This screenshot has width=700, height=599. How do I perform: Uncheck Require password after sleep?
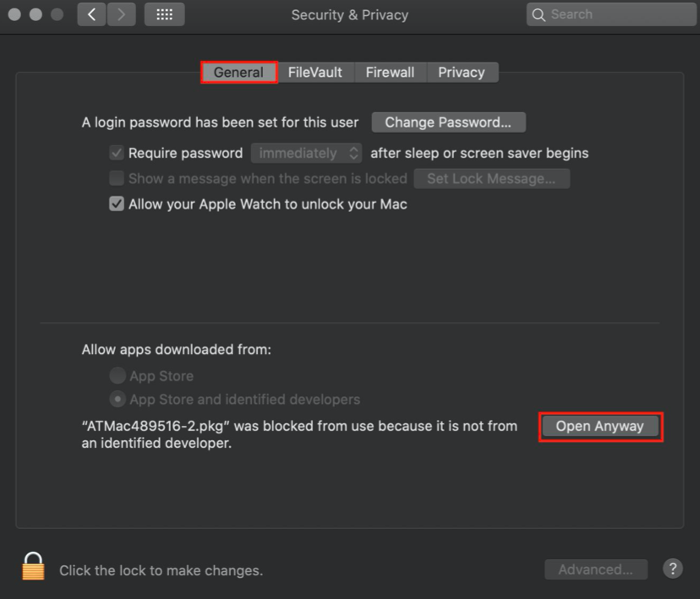[116, 153]
